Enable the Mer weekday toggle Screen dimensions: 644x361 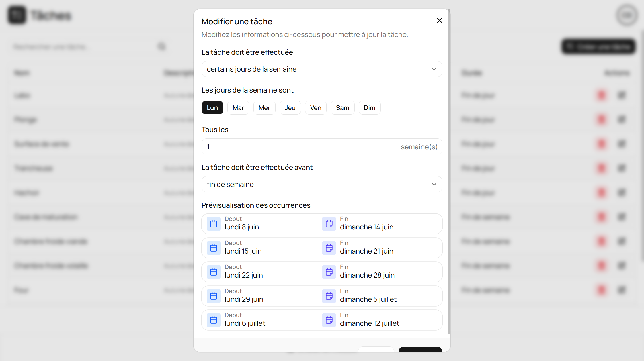coord(264,108)
